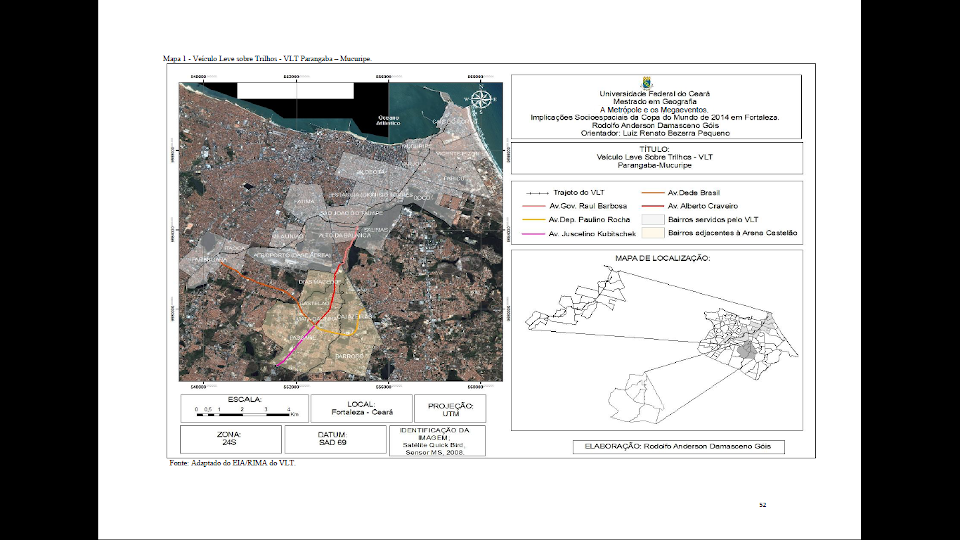
Task: Click the 'Trajeto do VLT' legend label
Action: pos(579,193)
